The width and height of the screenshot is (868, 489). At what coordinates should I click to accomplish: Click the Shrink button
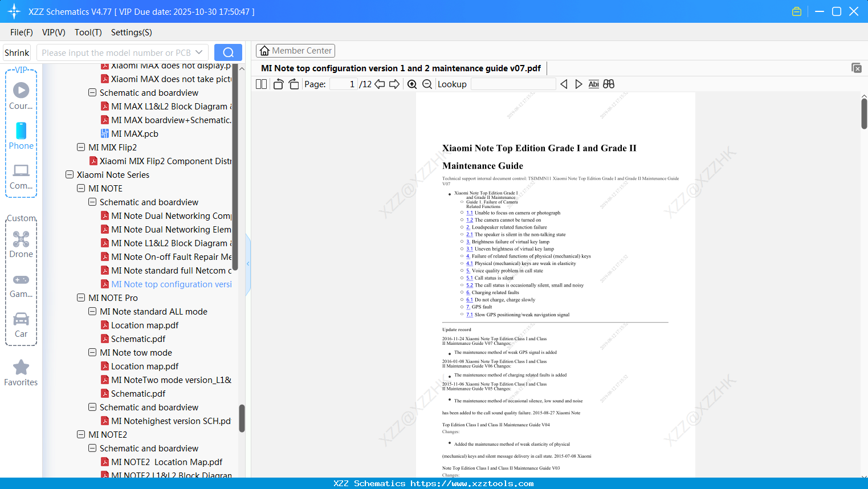17,52
